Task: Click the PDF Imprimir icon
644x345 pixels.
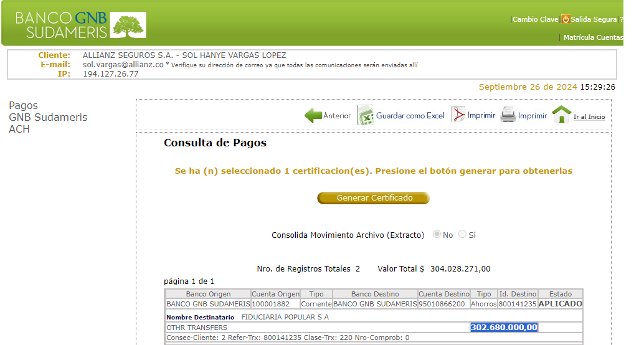Action: (458, 114)
